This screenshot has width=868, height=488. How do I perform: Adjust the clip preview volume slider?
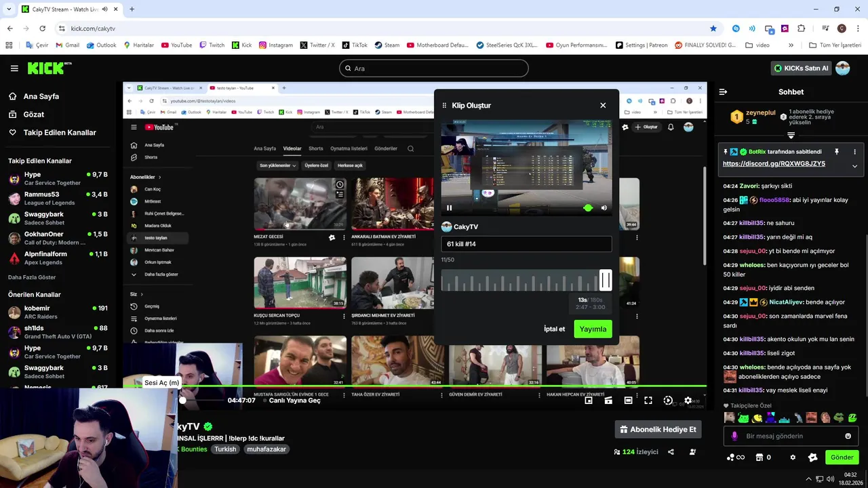point(588,208)
